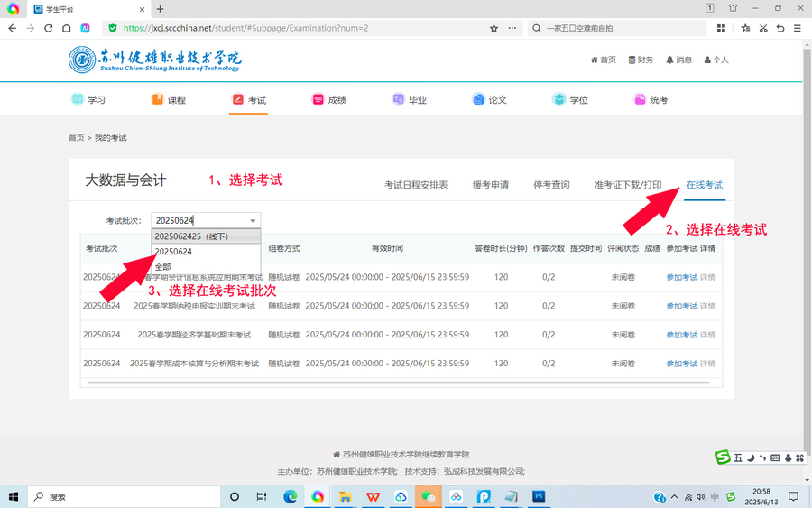812x508 pixels.
Task: Open the Windows Start menu
Action: (x=14, y=497)
